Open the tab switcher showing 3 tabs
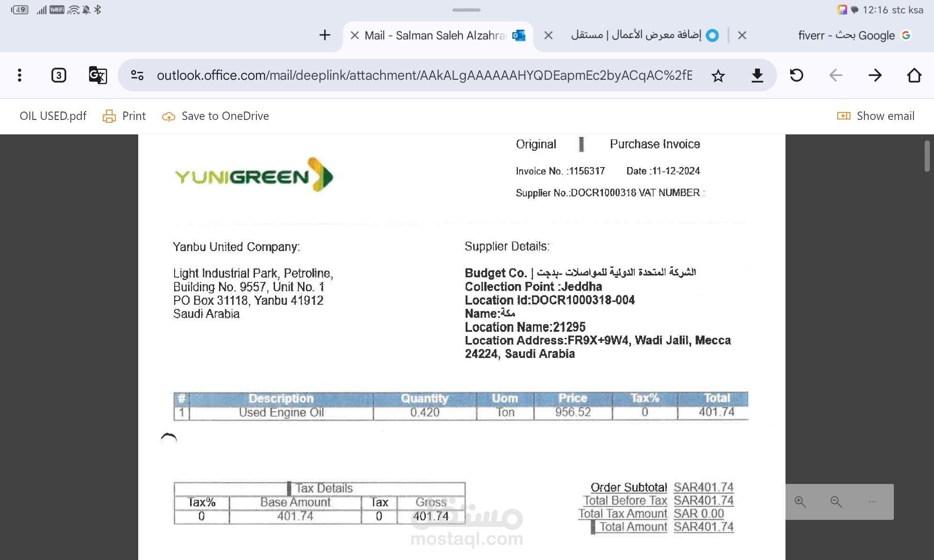Screen dimensions: 934x560 click(x=58, y=75)
